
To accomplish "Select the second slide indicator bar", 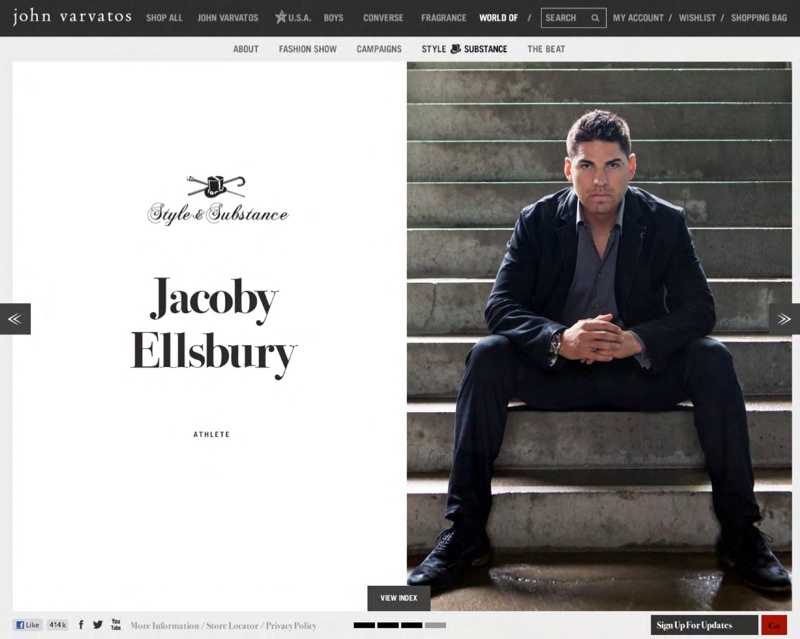I will [388, 625].
